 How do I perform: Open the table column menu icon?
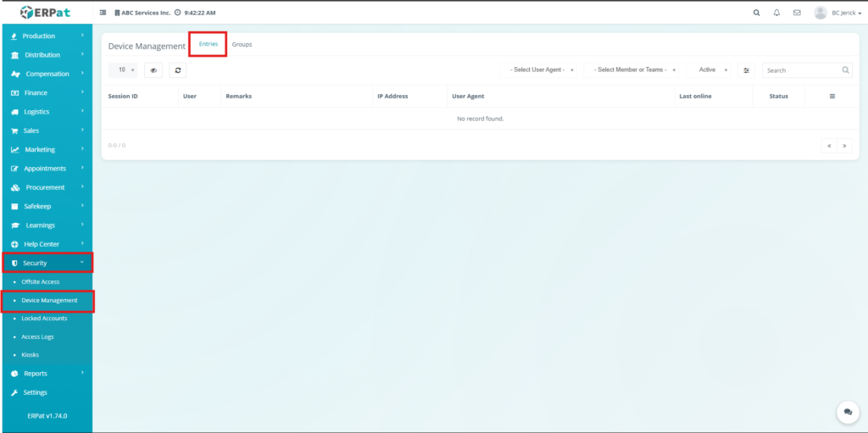tap(832, 97)
